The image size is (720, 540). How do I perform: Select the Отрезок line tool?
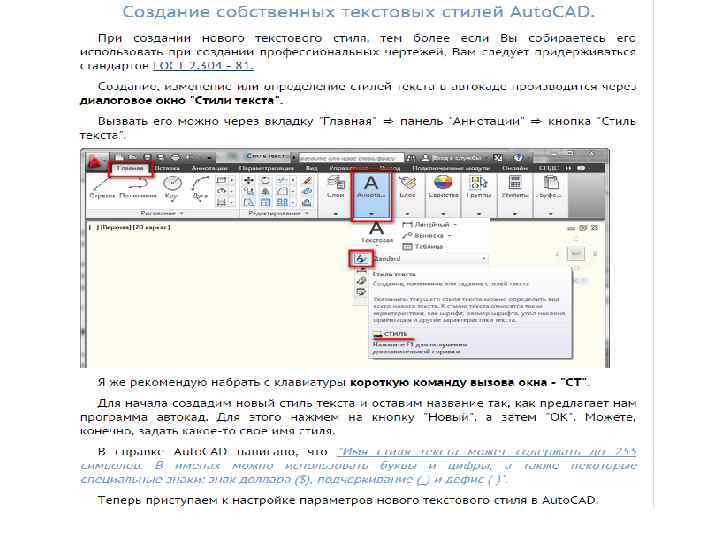coord(102,188)
